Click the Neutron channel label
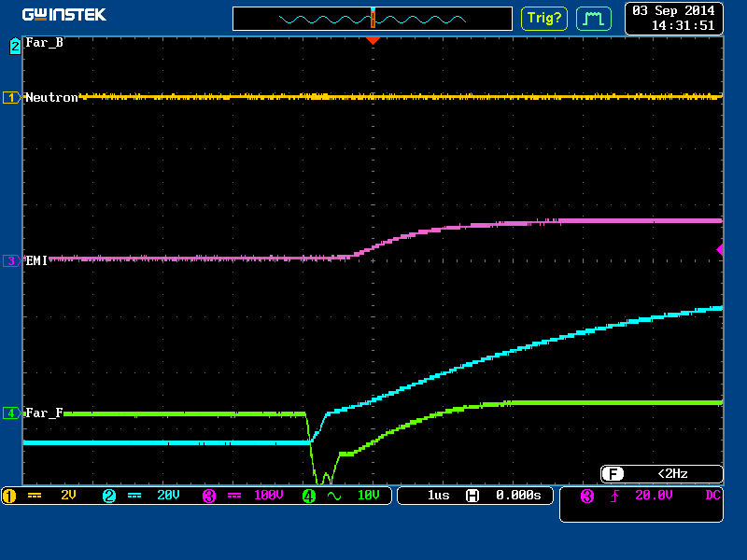747x560 pixels. point(51,98)
